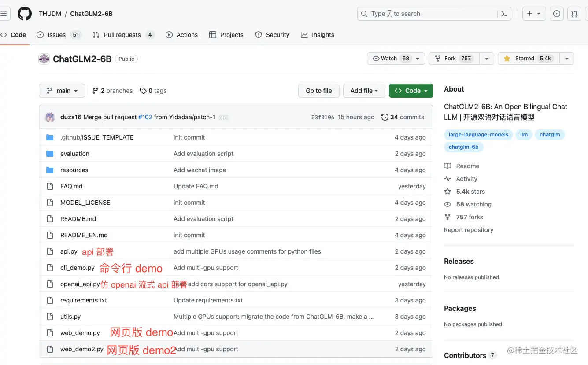Click duzx16's commit author avatar

[x=50, y=117]
